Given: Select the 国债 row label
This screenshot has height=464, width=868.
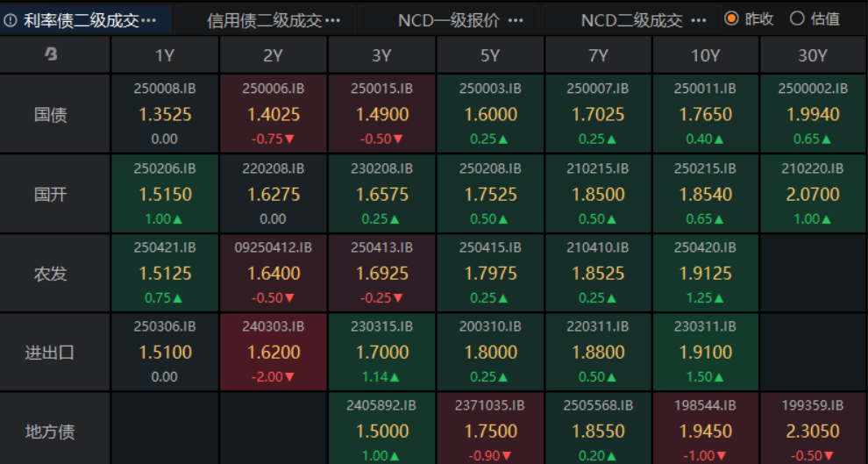Looking at the screenshot, I should 51,115.
